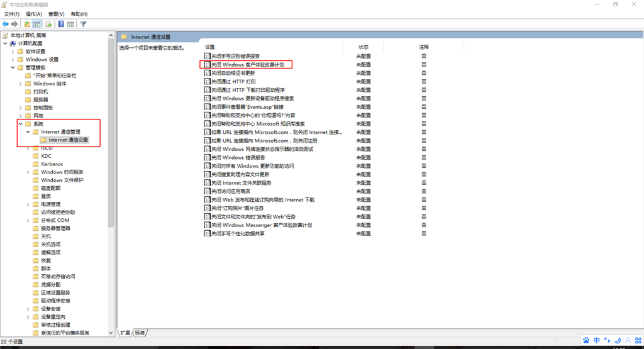
Task: Expand the Windows 设置 tree node
Action: [x=13, y=60]
